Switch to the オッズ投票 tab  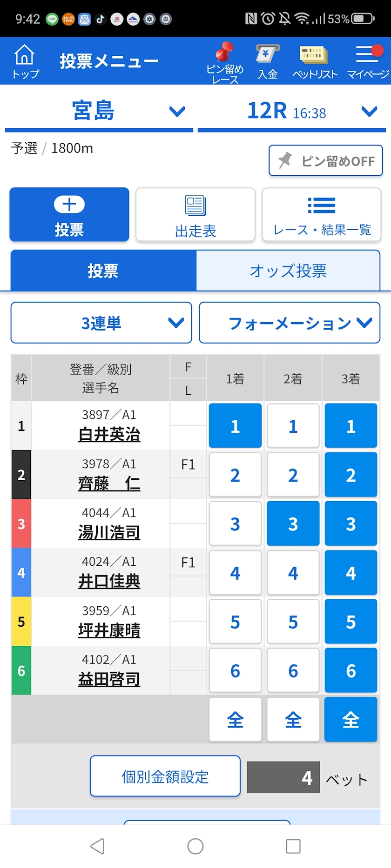point(288,271)
